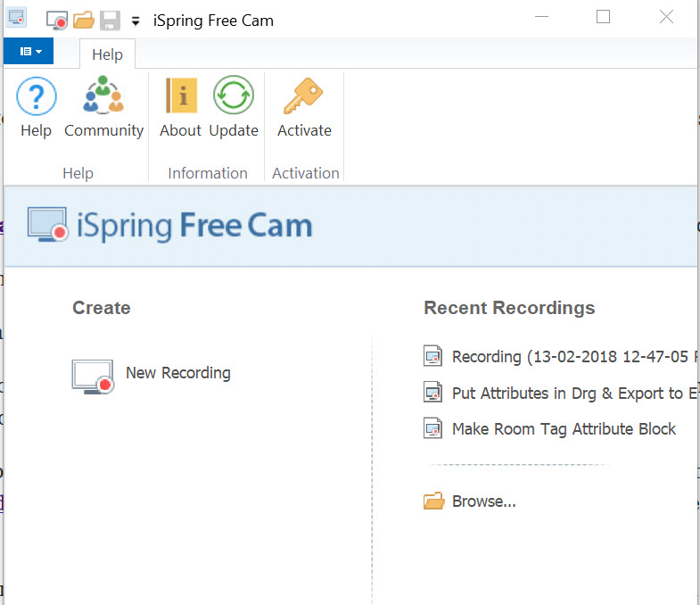Click the iSpring Free Cam logo banner
700x605 pixels.
click(170, 225)
